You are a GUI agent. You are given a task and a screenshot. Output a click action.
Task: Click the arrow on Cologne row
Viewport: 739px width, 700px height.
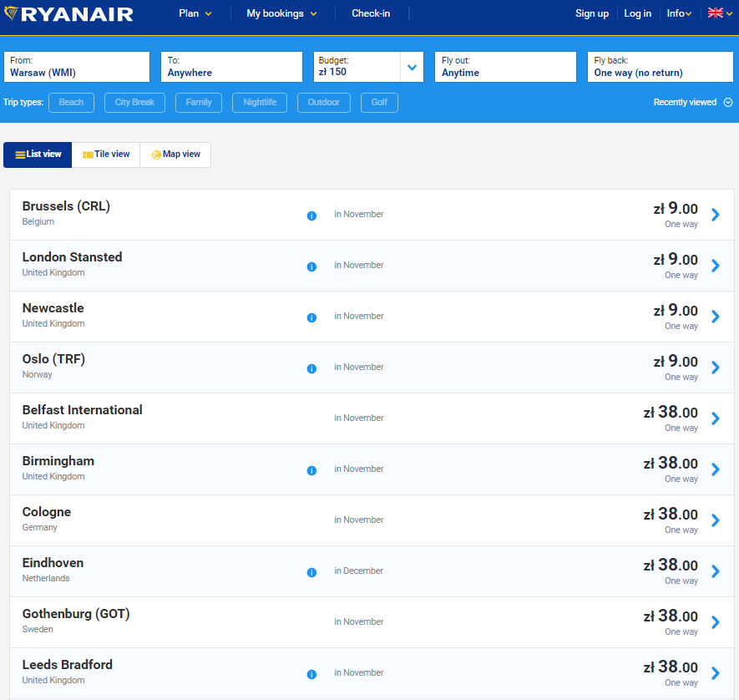click(x=716, y=520)
